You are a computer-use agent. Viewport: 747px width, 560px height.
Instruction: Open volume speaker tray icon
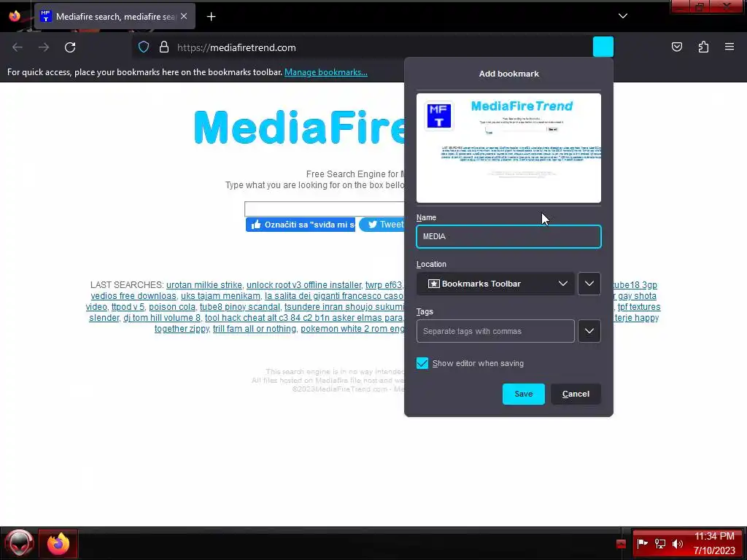pos(677,543)
